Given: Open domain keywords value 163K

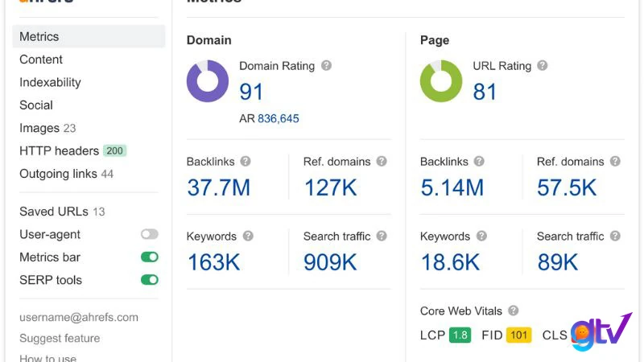Looking at the screenshot, I should (213, 262).
